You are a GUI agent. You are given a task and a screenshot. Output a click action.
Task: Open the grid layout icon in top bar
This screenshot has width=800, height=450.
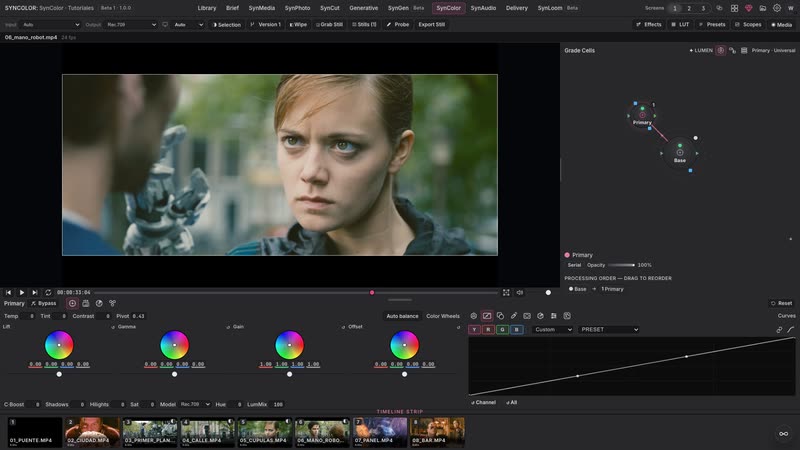click(734, 8)
